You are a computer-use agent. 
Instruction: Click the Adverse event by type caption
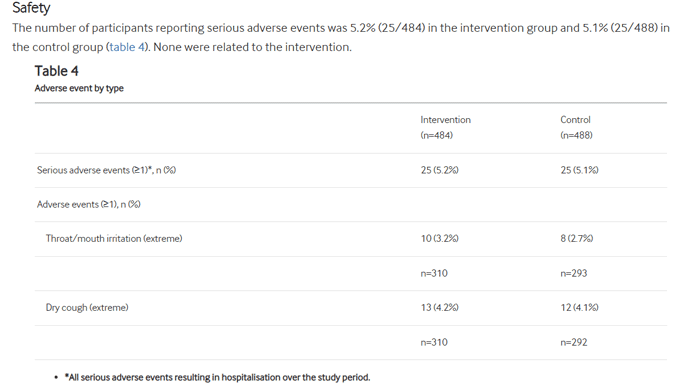(x=79, y=88)
